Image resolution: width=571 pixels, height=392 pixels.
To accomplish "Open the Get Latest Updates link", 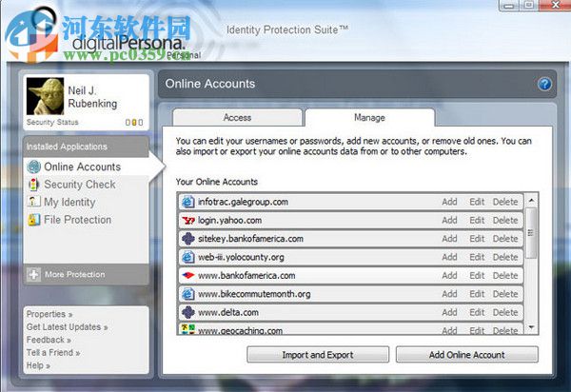I will [x=67, y=327].
